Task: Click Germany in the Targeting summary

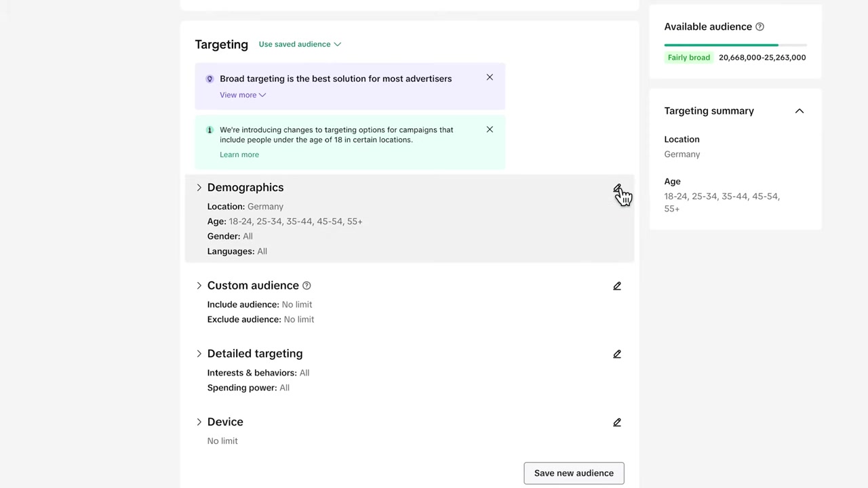Action: (682, 155)
